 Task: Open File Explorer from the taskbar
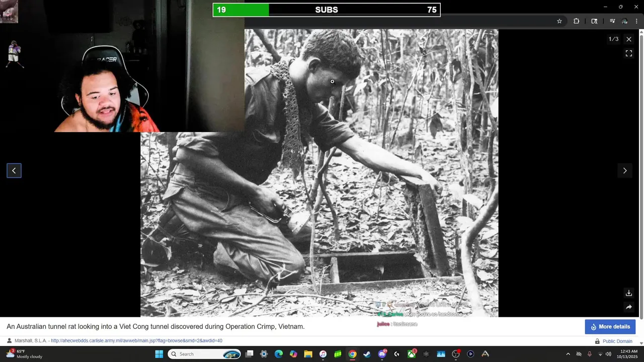coord(308,354)
